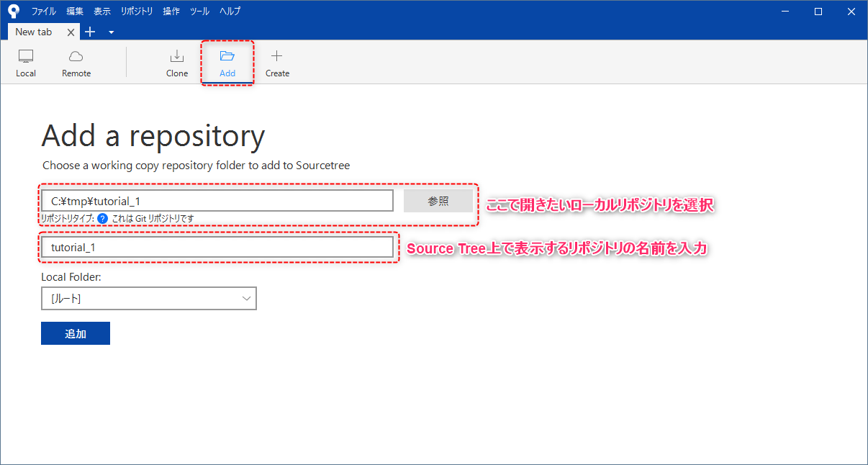
Task: Click the 参照 browse button
Action: point(438,201)
